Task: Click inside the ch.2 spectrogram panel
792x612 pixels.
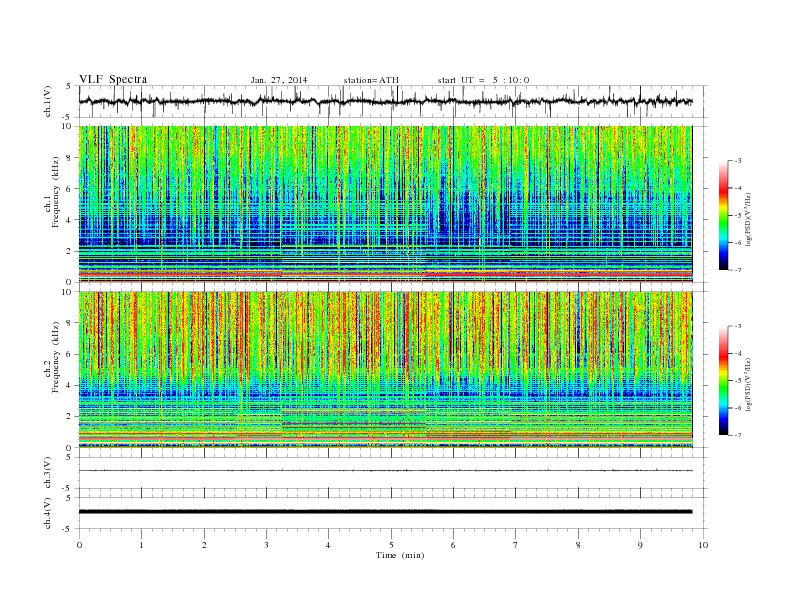Action: 385,370
